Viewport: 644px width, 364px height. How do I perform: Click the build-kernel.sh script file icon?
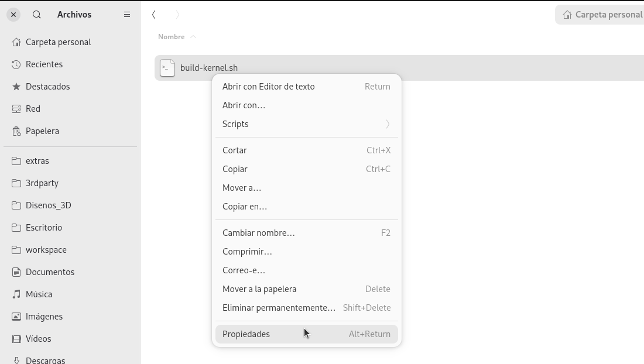(x=167, y=68)
